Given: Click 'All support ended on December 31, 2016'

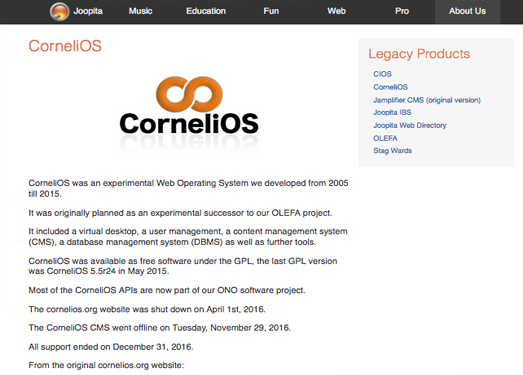Looking at the screenshot, I should [x=111, y=347].
